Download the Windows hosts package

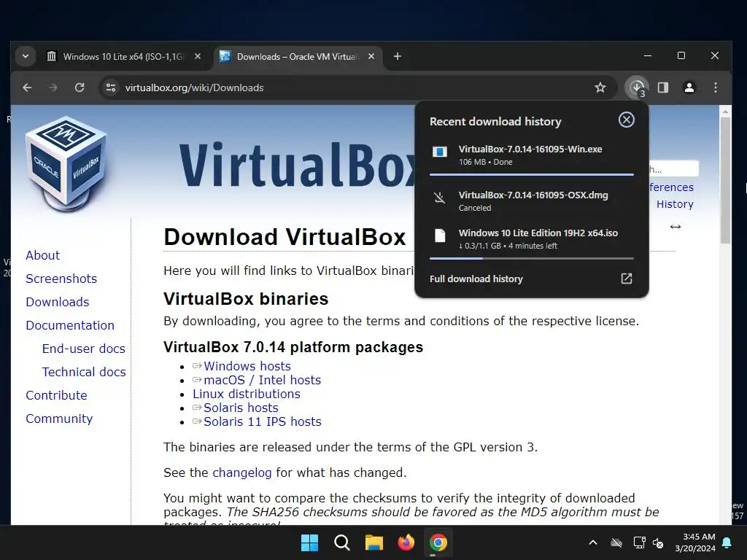(247, 366)
